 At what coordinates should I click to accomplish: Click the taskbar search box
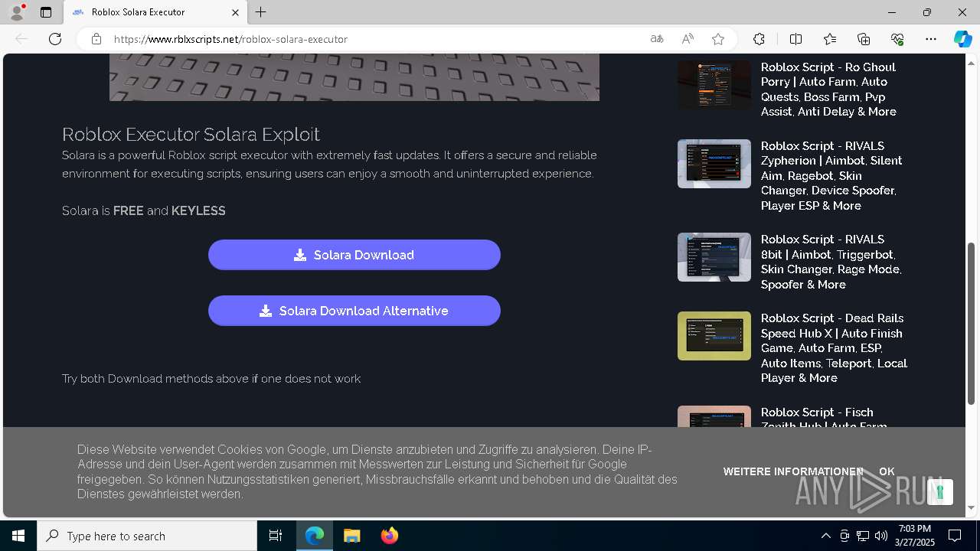tap(147, 536)
